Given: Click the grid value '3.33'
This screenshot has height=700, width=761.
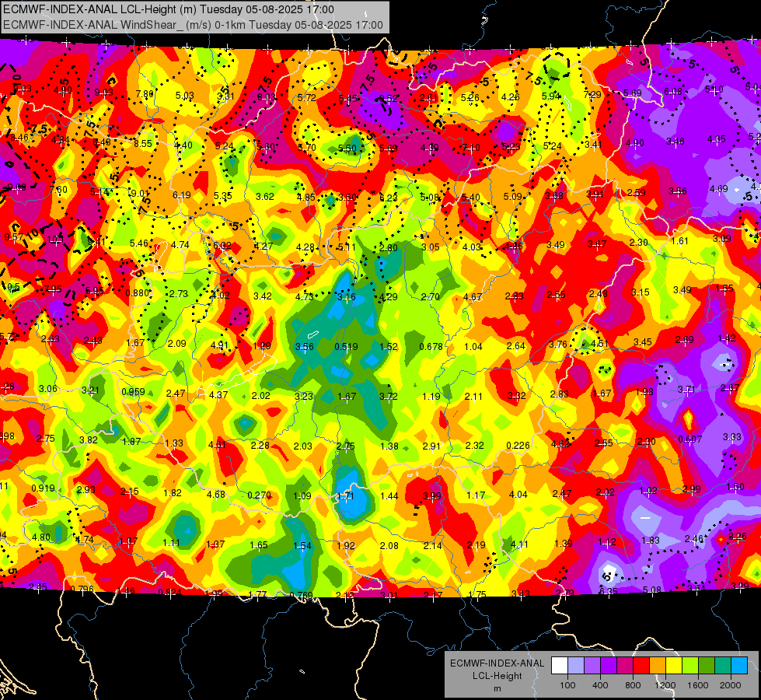Looking at the screenshot, I should pos(732,437).
